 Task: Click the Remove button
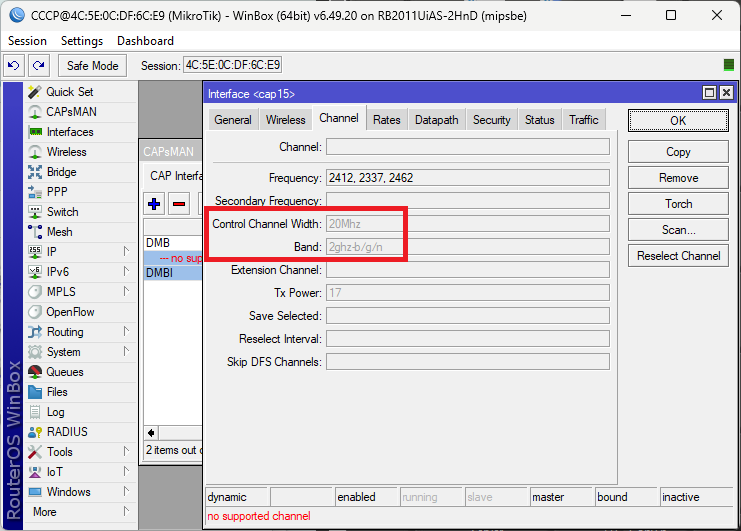click(x=678, y=178)
